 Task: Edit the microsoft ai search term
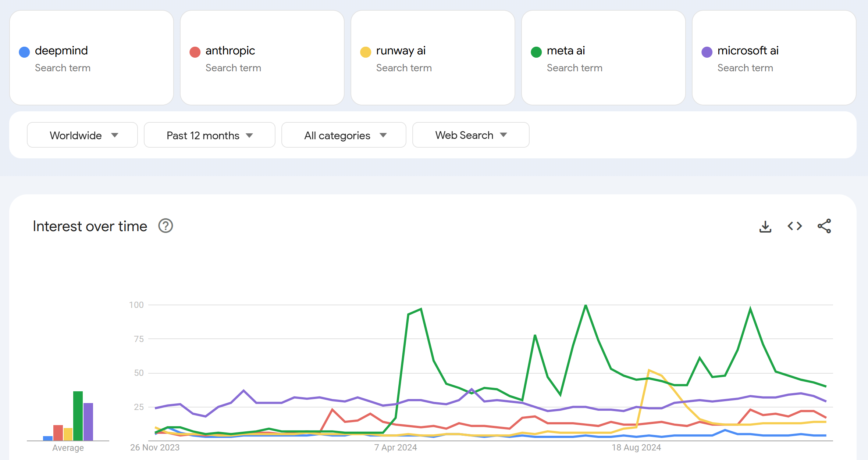click(774, 58)
